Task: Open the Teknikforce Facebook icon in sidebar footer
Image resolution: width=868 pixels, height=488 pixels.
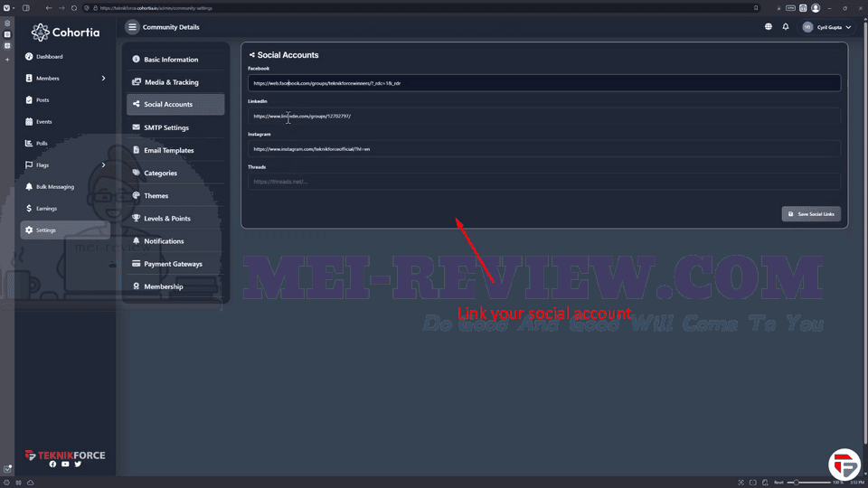Action: [x=52, y=465]
